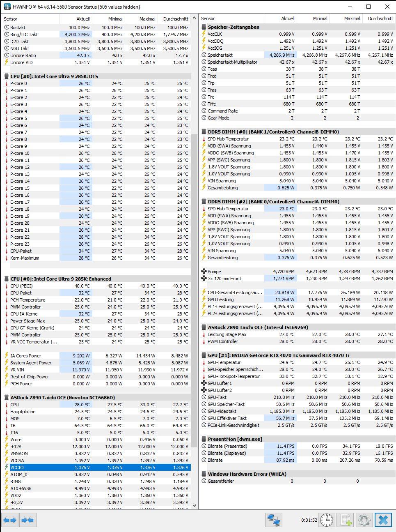Select the Kern-Maximum row
This screenshot has height=532, width=396.
click(x=96, y=258)
